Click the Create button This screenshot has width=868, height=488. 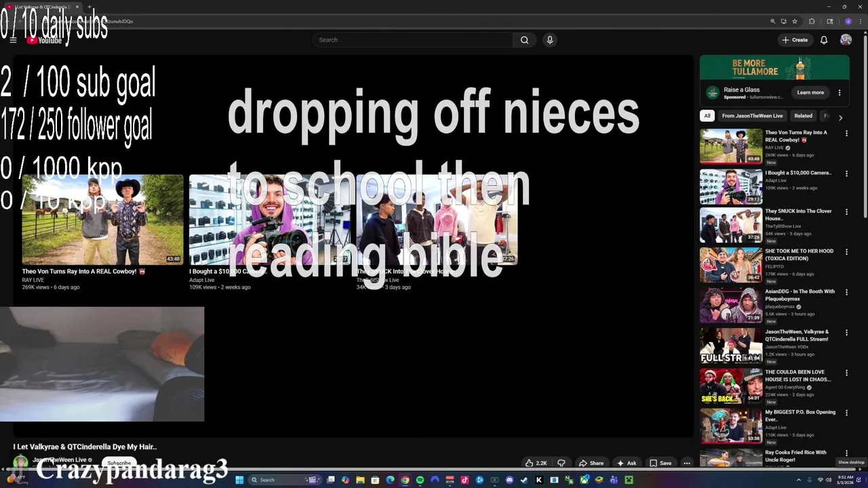pyautogui.click(x=795, y=40)
